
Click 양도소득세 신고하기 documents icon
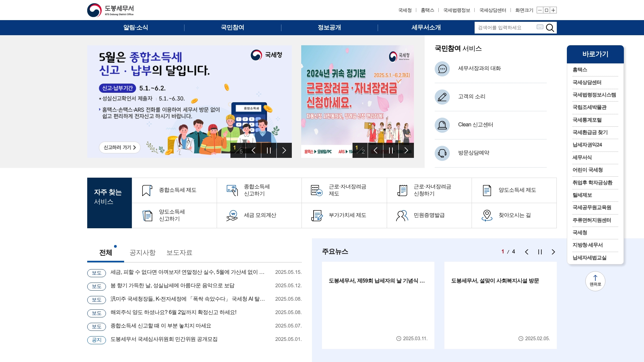pyautogui.click(x=147, y=216)
